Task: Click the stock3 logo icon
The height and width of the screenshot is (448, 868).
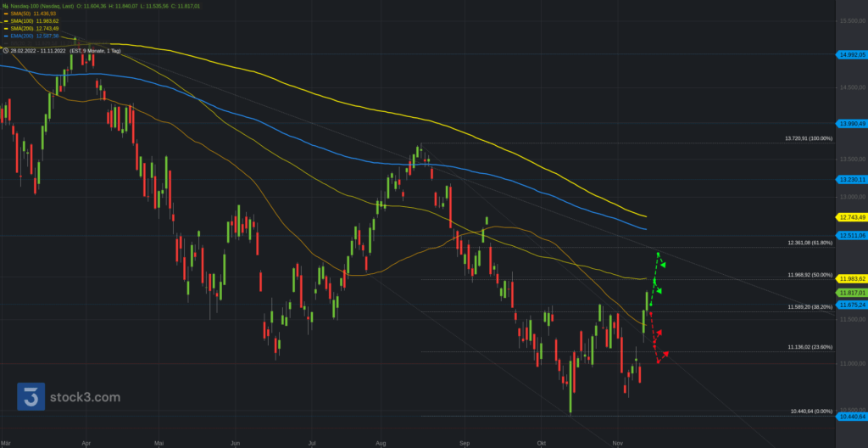Action: pyautogui.click(x=31, y=396)
